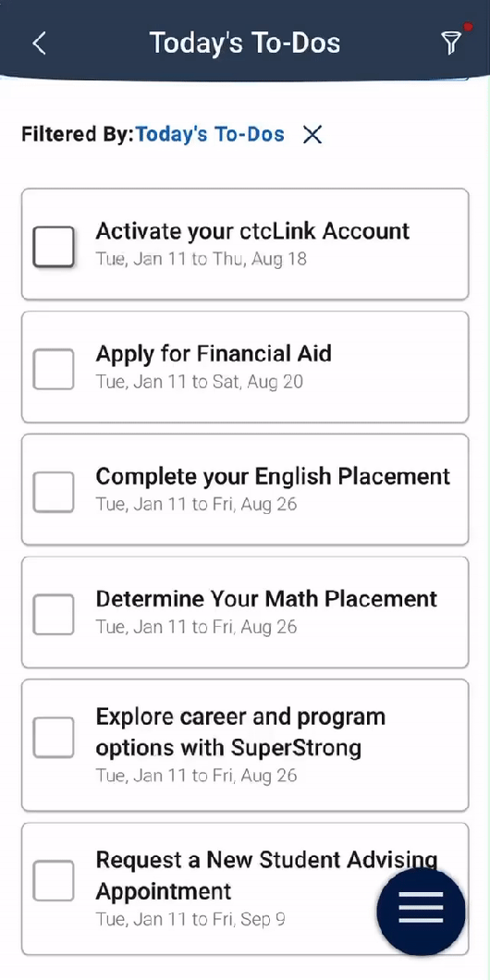Check Determine Your Math Placement box
490x980 pixels.
click(x=53, y=615)
